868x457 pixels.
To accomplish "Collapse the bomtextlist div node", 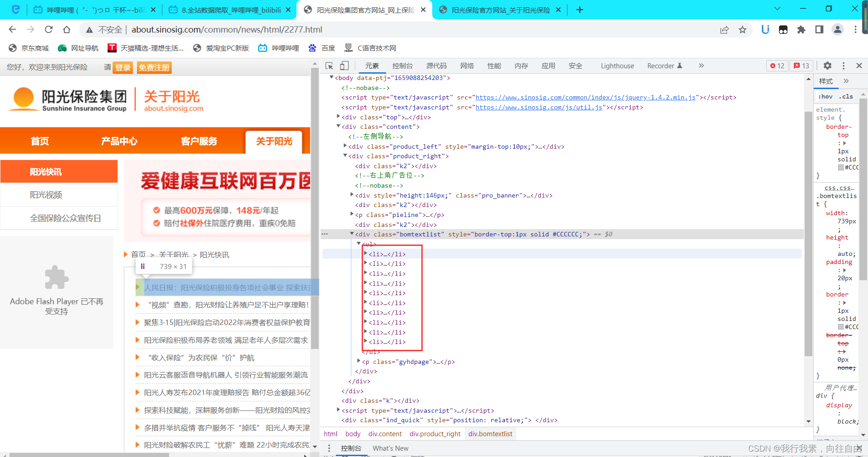I will (352, 234).
